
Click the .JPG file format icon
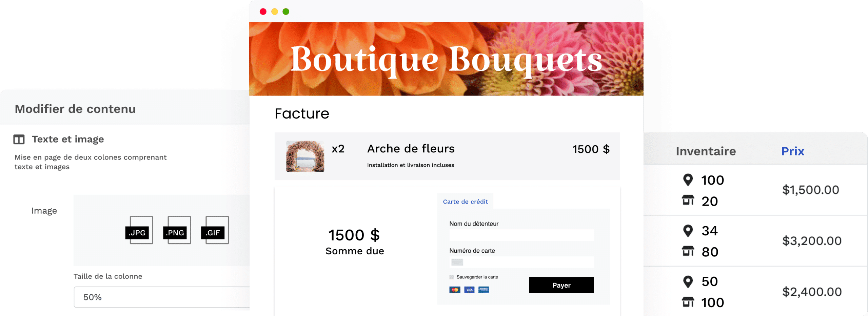[x=139, y=230]
